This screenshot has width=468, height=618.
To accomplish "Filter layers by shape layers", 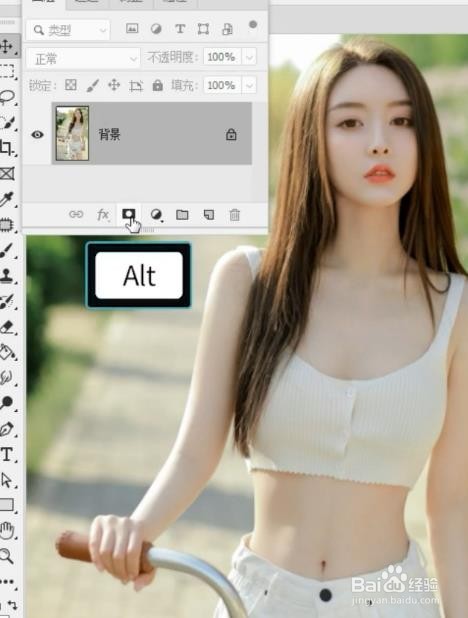I will 203,29.
